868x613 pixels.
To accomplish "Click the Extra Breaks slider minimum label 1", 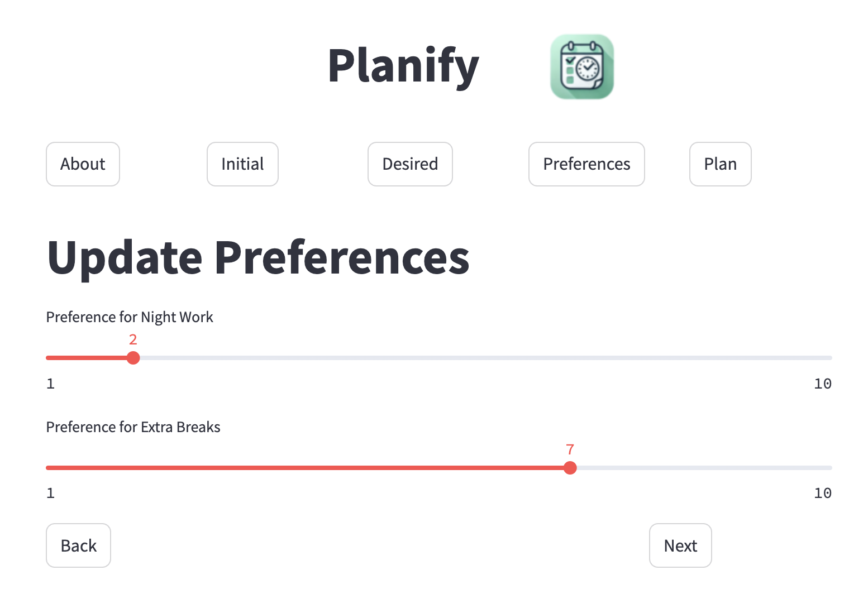I will pos(50,493).
